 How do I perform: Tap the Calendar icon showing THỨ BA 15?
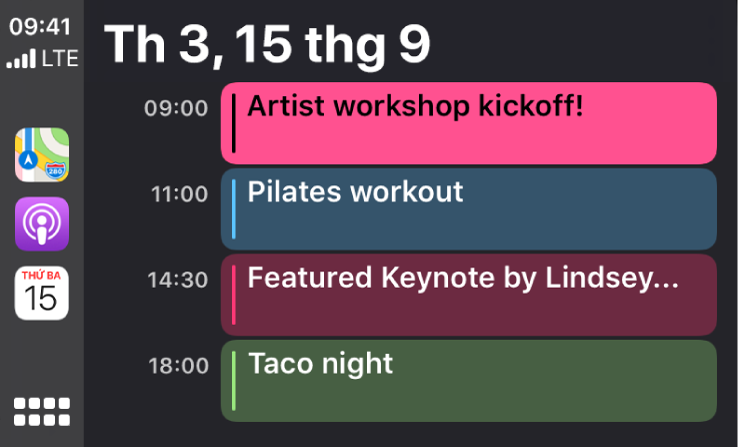42,293
